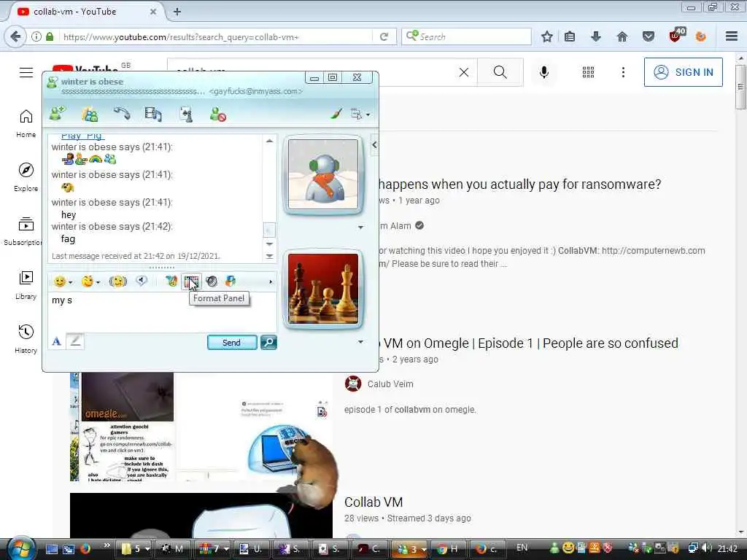Invite a contact to this Messenger conversation

(x=57, y=114)
